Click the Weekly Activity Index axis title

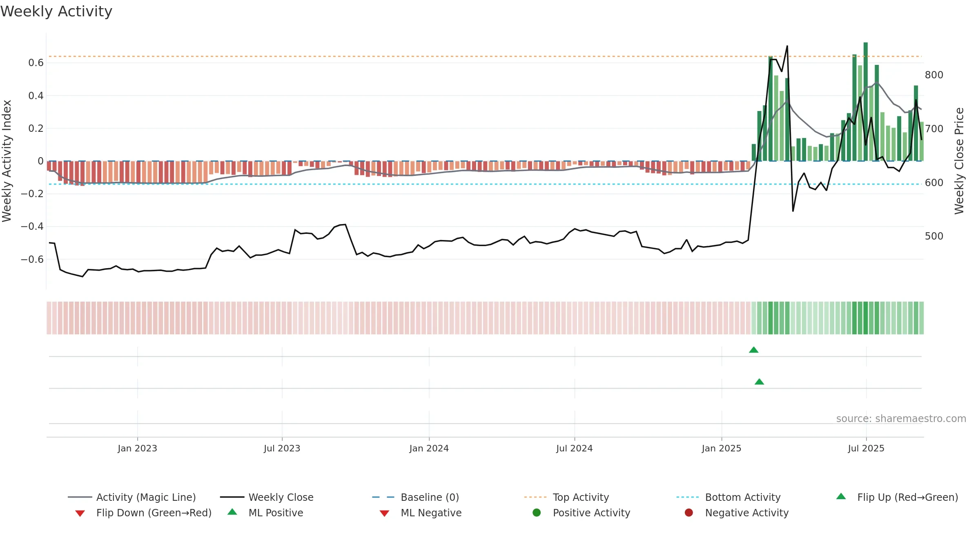[x=7, y=161]
